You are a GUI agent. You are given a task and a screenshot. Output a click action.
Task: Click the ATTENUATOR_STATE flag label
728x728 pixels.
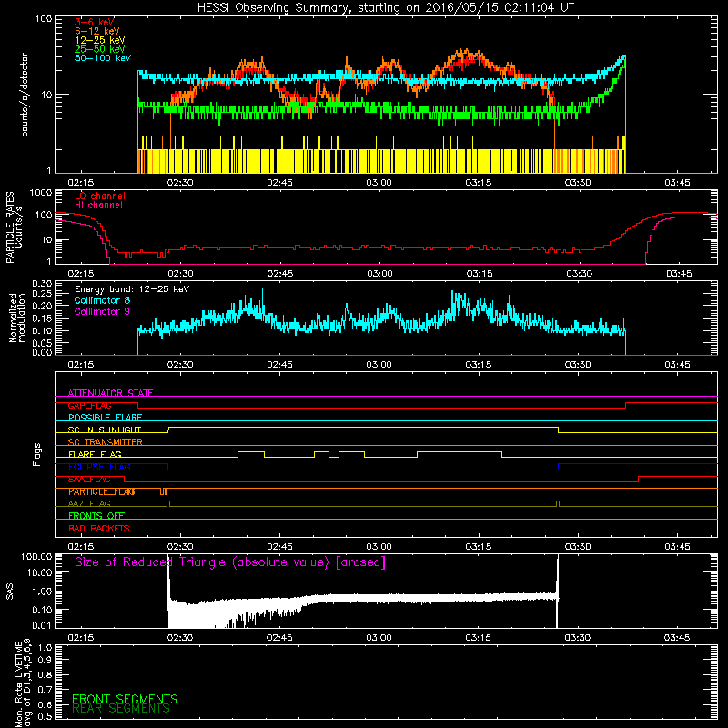click(x=110, y=393)
